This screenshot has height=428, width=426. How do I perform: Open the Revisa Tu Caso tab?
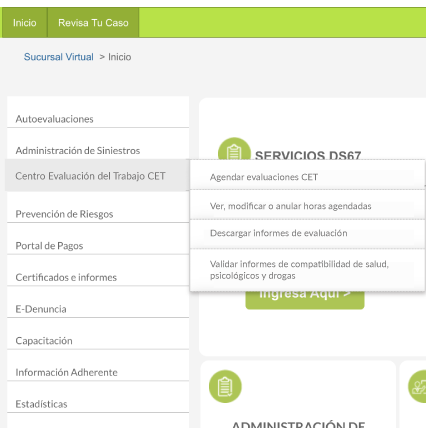pyautogui.click(x=93, y=23)
